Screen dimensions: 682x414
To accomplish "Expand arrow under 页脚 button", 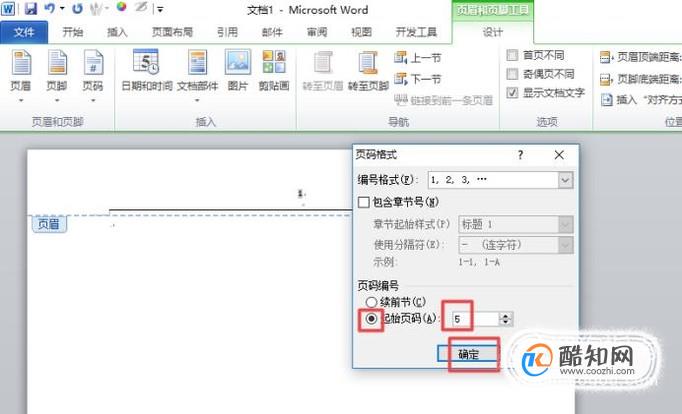I will 57,100.
